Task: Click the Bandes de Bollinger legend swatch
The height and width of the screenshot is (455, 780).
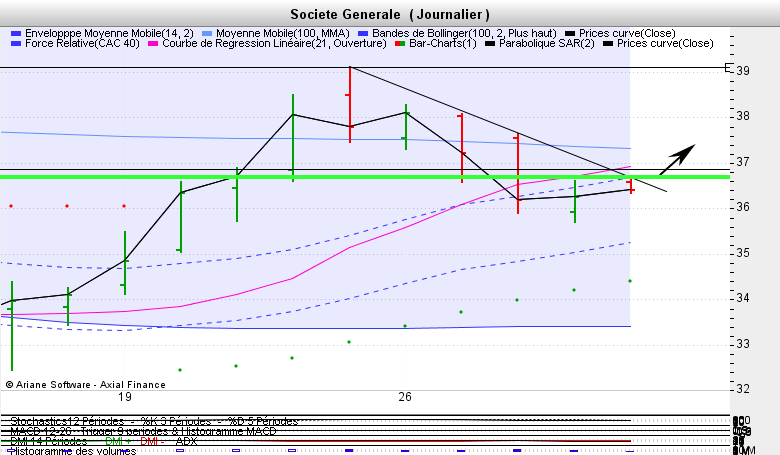Action: [x=363, y=34]
